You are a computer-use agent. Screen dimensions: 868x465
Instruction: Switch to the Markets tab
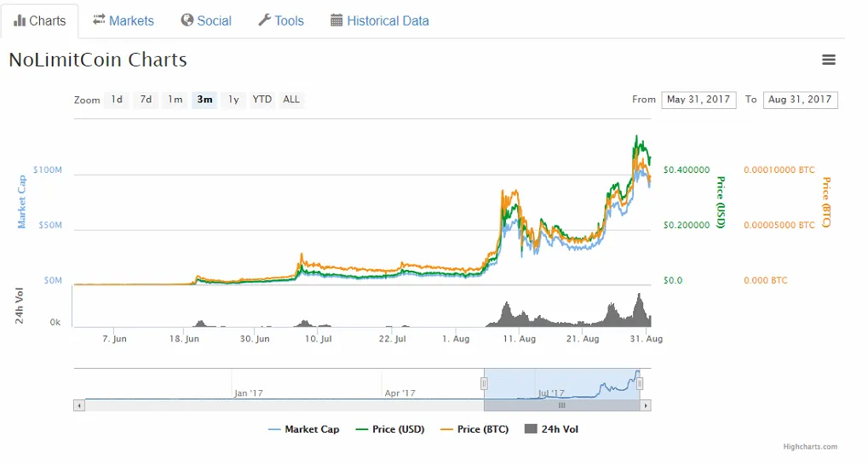point(124,21)
